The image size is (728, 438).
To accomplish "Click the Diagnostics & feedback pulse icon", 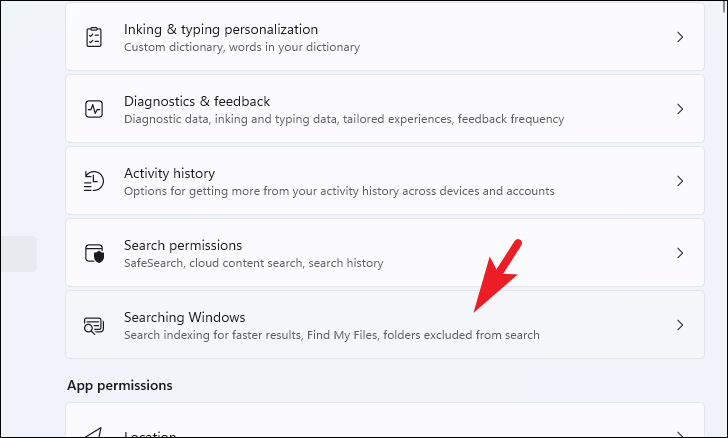I will tap(94, 109).
